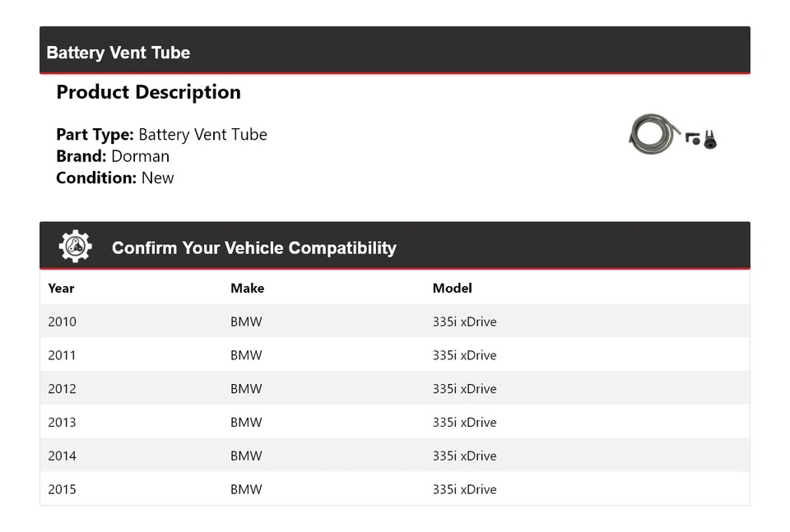Viewport: 790px width, 532px height.
Task: Click 335i xDrive in the 2015 row
Action: tap(464, 489)
